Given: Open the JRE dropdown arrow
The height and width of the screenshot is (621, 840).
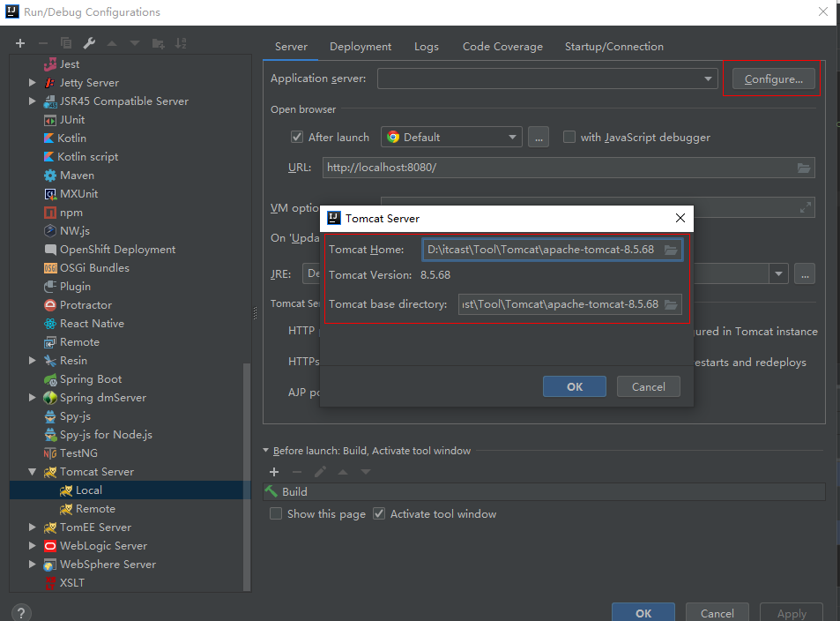Looking at the screenshot, I should (x=778, y=274).
